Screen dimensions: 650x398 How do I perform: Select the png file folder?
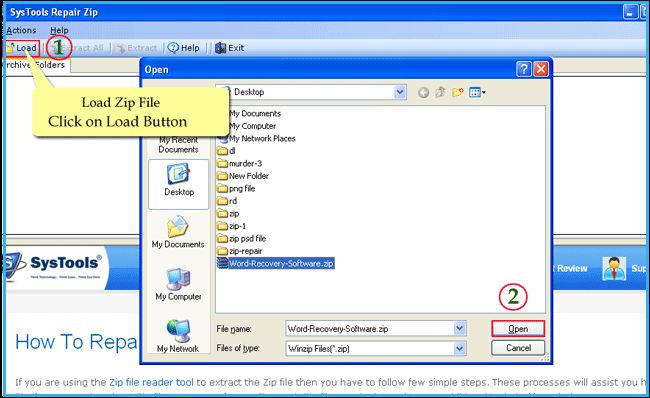(236, 189)
